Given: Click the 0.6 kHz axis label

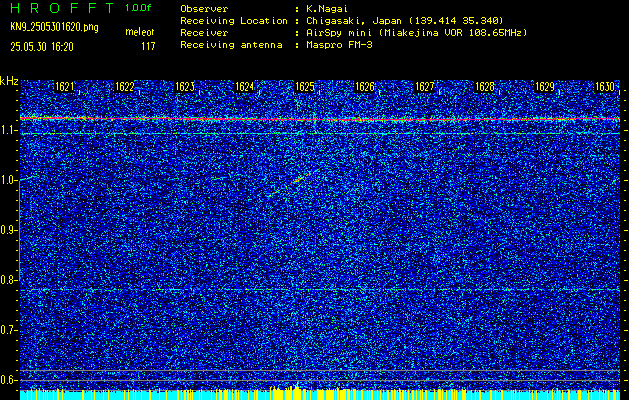Looking at the screenshot, I should pyautogui.click(x=8, y=380).
